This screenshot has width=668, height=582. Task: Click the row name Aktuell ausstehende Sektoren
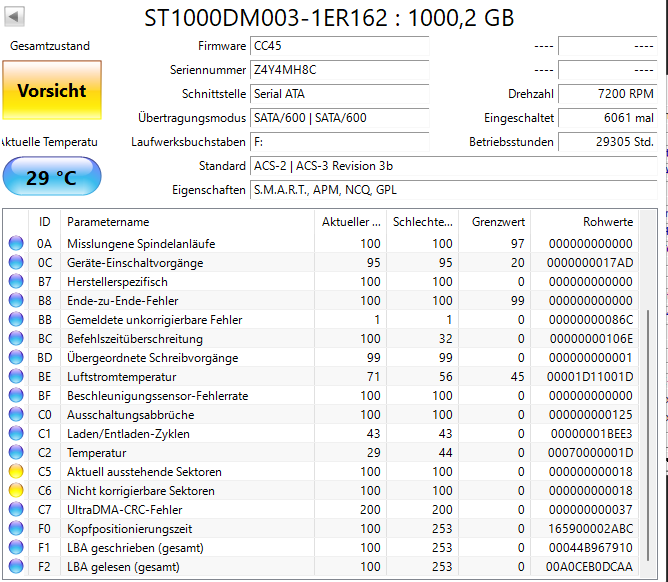144,471
